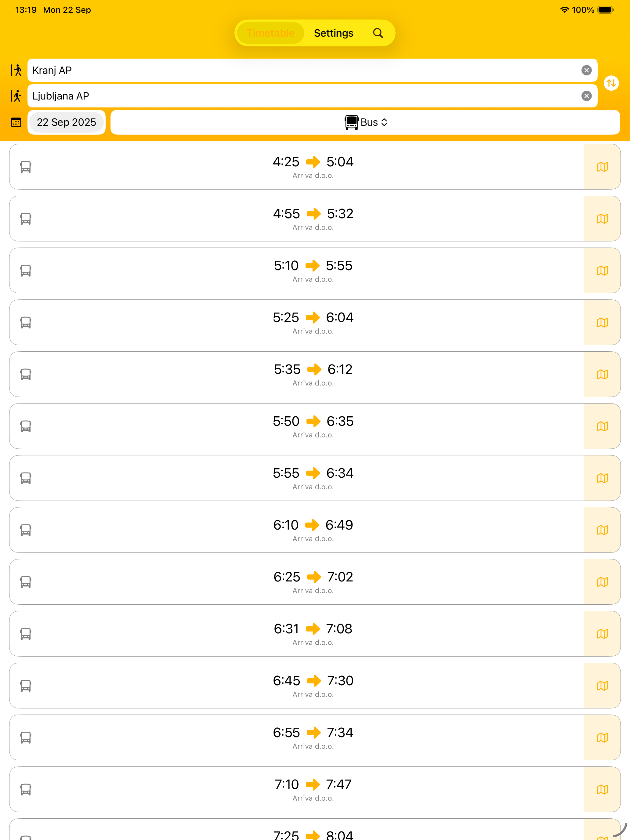Image resolution: width=630 pixels, height=840 pixels.
Task: Open the search magnifier icon
Action: (x=378, y=33)
